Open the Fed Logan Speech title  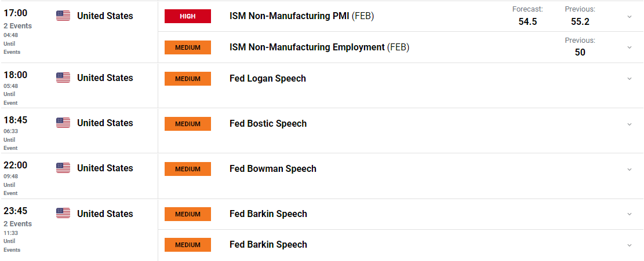coord(268,79)
